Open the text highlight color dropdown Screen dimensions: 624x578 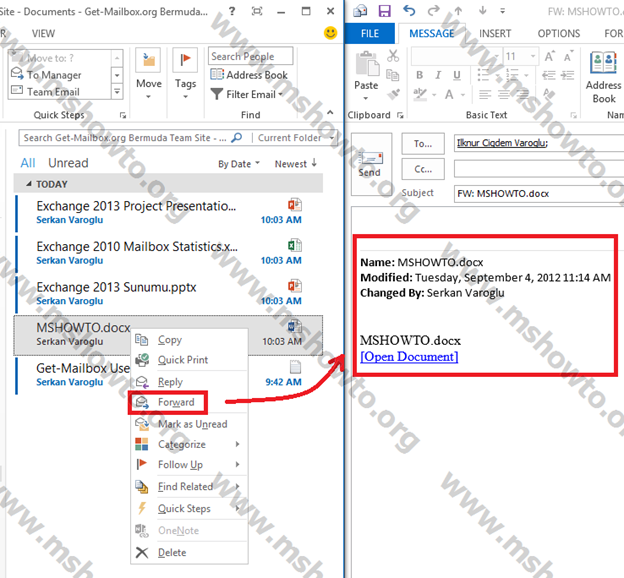434,95
